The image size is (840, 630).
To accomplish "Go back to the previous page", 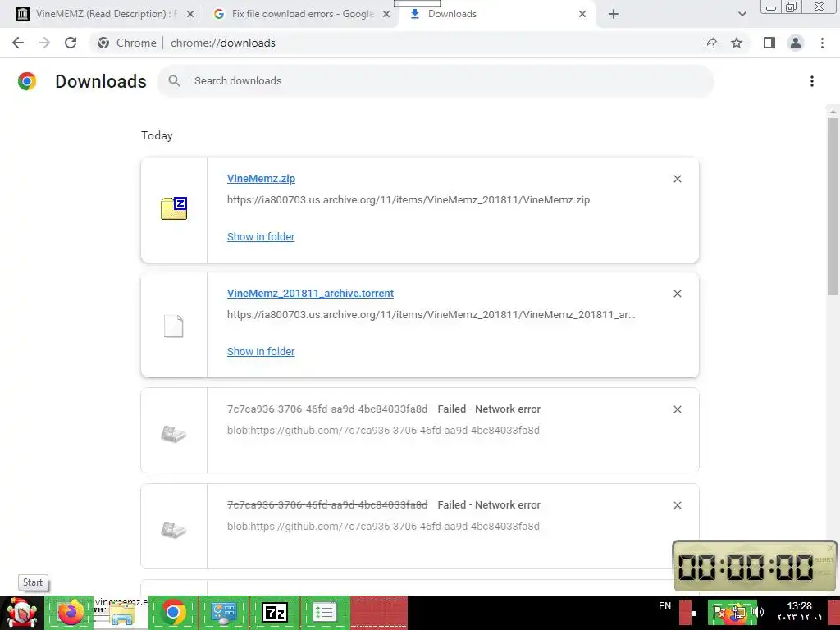I will point(18,43).
